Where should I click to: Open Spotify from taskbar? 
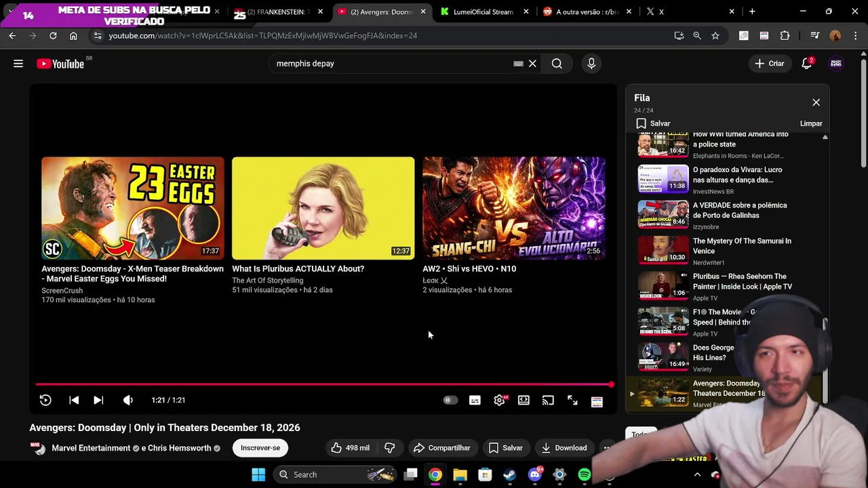click(584, 474)
